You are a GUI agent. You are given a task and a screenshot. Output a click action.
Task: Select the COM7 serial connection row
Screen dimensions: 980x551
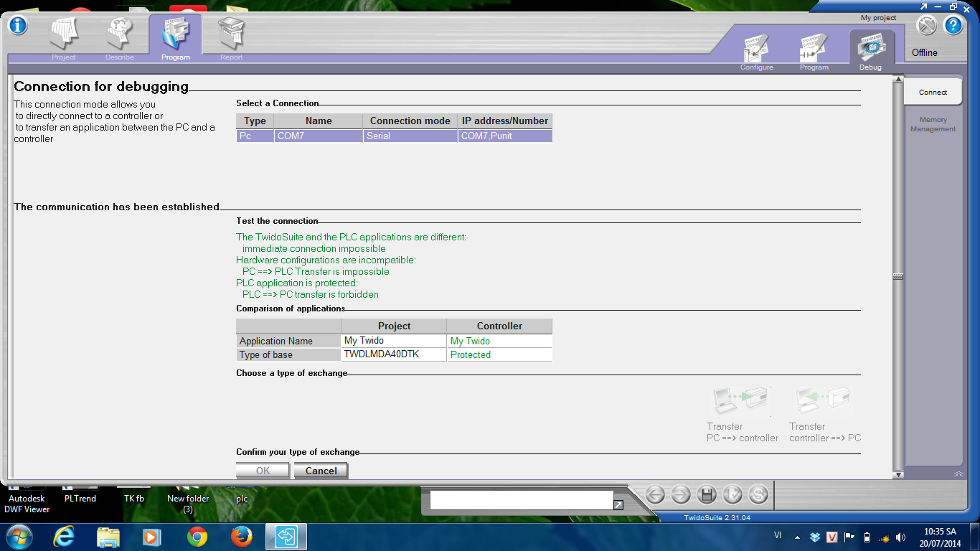pos(394,136)
